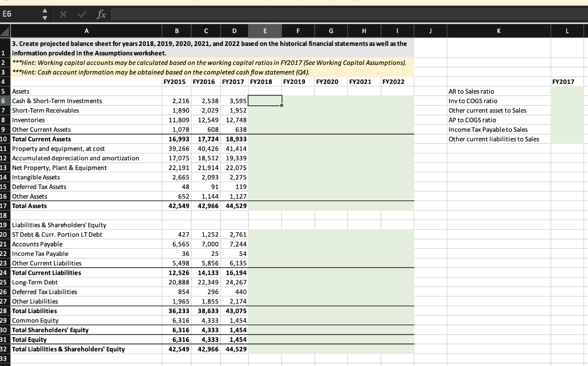Click FY2017 accounts payable value 7,244
588x366 pixels.
click(238, 244)
